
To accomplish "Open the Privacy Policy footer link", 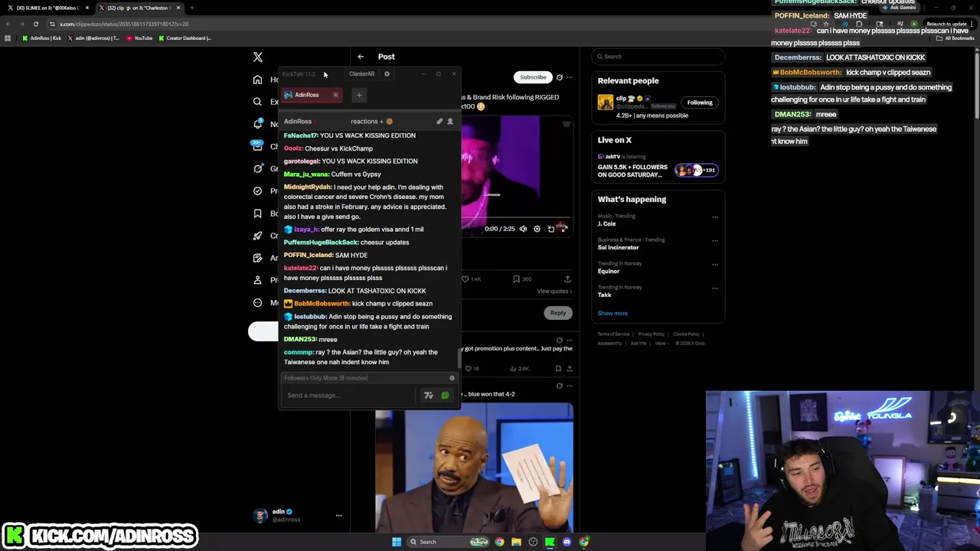I will 652,334.
